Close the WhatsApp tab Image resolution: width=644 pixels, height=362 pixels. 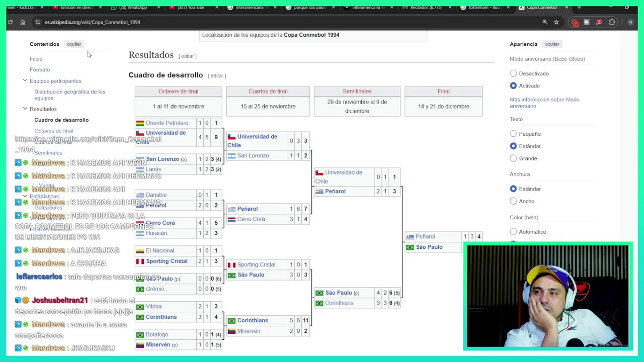(x=158, y=7)
